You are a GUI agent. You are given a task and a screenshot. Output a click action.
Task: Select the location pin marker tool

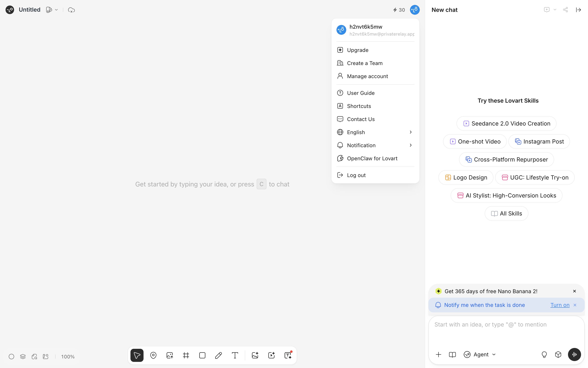(x=153, y=355)
